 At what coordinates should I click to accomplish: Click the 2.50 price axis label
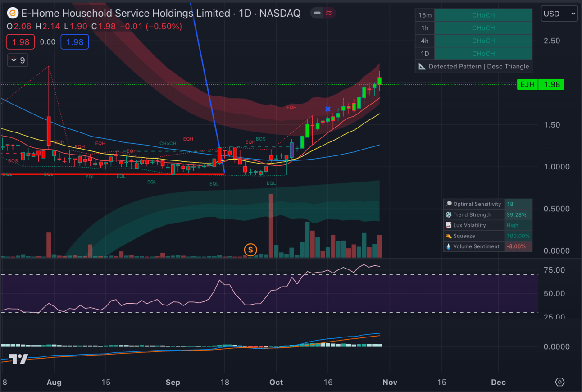point(552,41)
